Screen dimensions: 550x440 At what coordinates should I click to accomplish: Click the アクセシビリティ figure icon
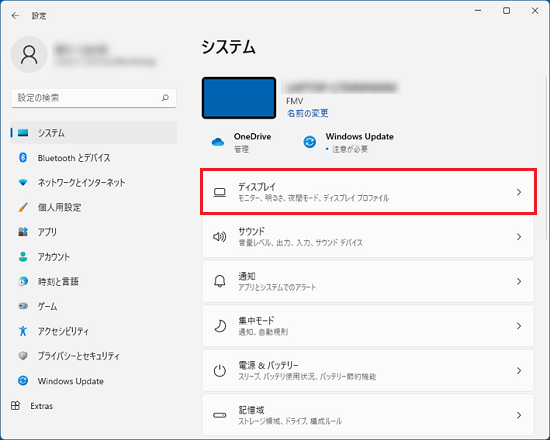[x=23, y=331]
